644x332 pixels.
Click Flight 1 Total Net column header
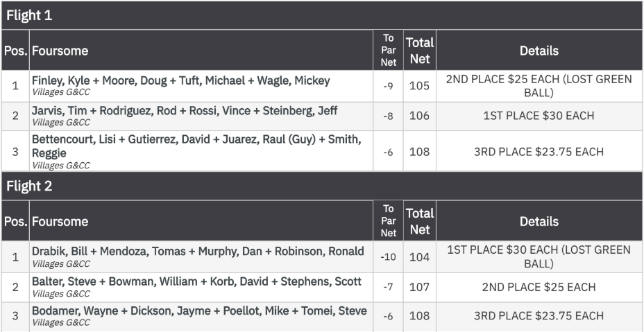420,50
